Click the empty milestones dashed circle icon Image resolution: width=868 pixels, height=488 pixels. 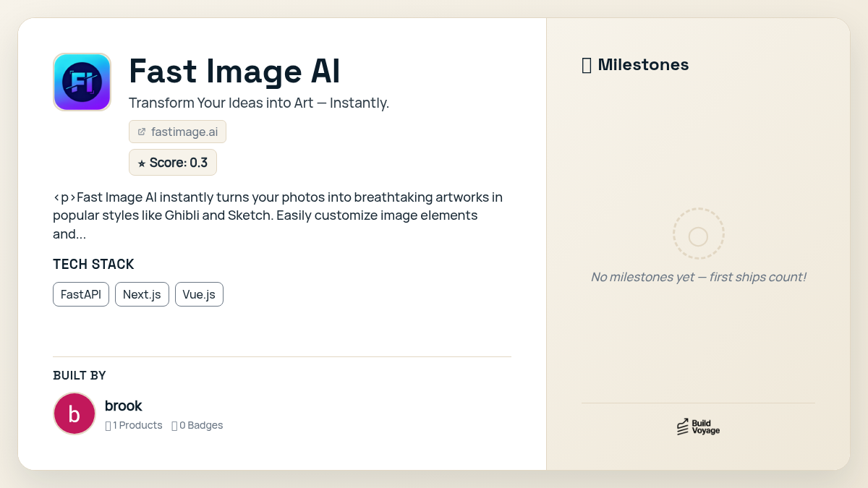click(698, 234)
